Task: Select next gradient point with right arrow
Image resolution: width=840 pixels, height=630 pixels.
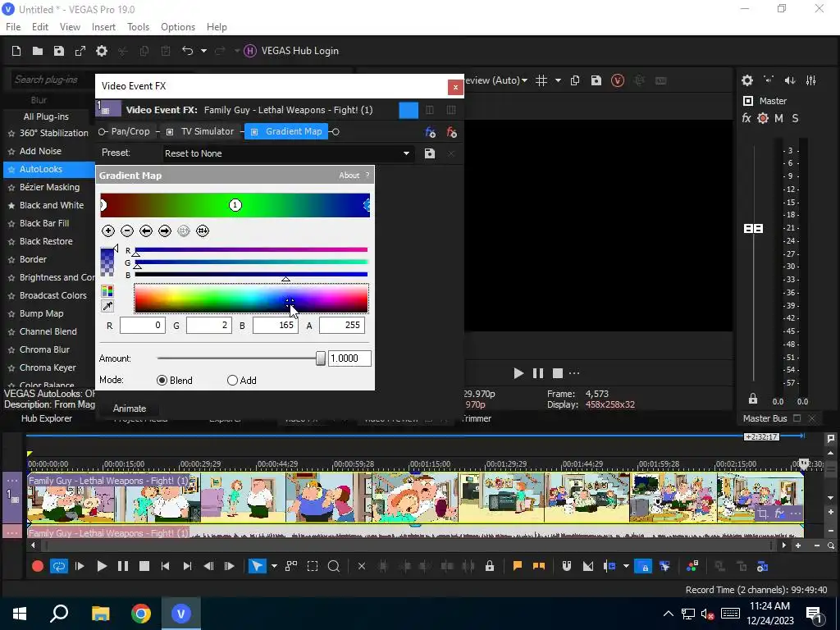Action: [x=165, y=231]
